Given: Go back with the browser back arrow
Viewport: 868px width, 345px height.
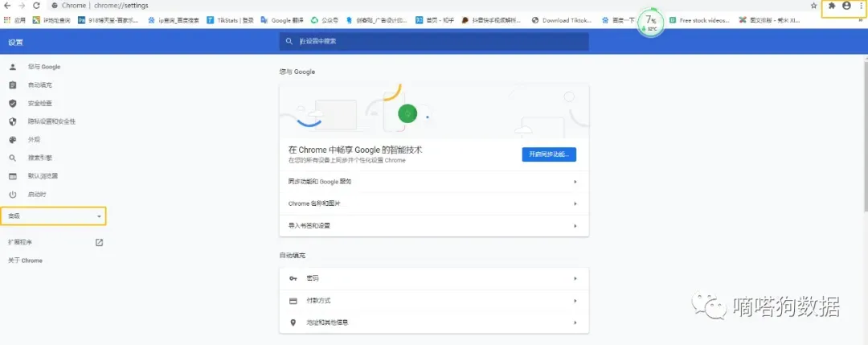Looking at the screenshot, I should coord(7,6).
